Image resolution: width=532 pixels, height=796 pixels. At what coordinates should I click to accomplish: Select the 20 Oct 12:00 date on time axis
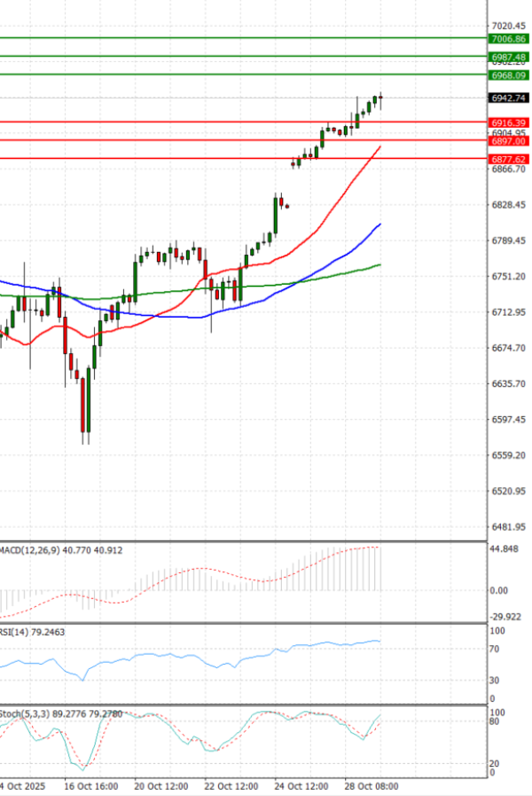pos(159,786)
